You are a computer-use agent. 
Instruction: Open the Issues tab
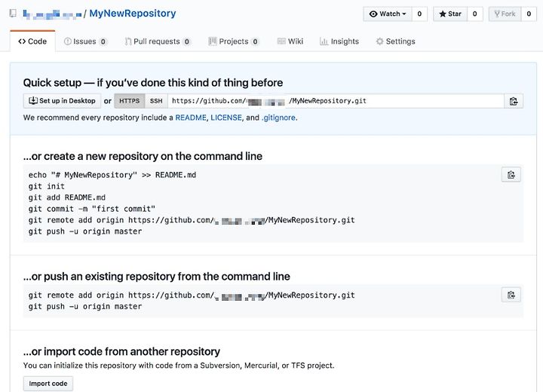85,41
